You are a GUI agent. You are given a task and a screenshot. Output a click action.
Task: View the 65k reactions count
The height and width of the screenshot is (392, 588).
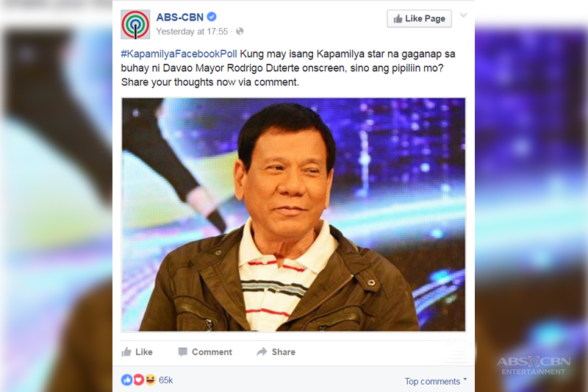point(166,380)
